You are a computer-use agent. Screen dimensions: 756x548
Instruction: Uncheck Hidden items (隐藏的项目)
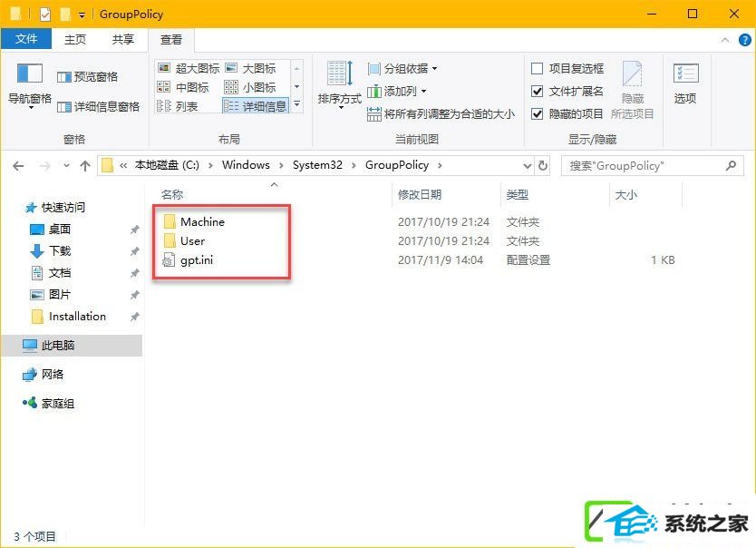pos(567,113)
